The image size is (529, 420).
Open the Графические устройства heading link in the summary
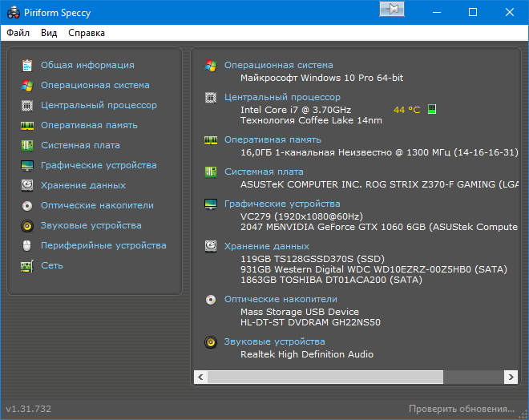pyautogui.click(x=282, y=204)
